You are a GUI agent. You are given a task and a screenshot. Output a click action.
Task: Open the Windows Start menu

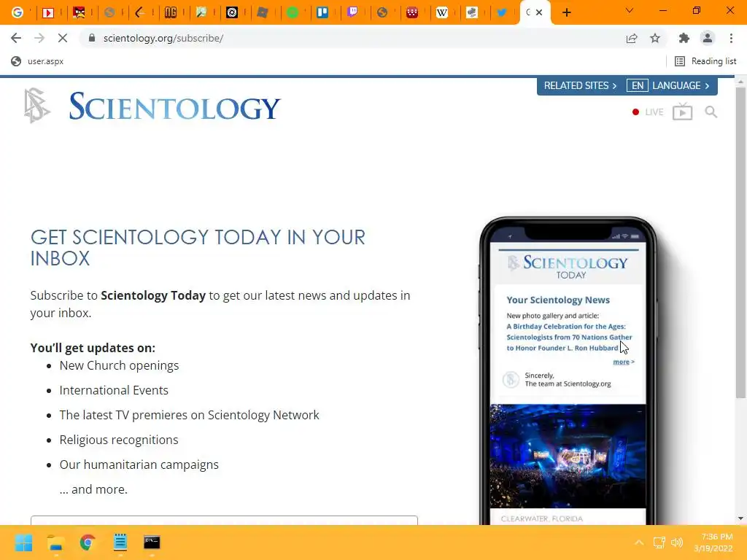(x=23, y=542)
